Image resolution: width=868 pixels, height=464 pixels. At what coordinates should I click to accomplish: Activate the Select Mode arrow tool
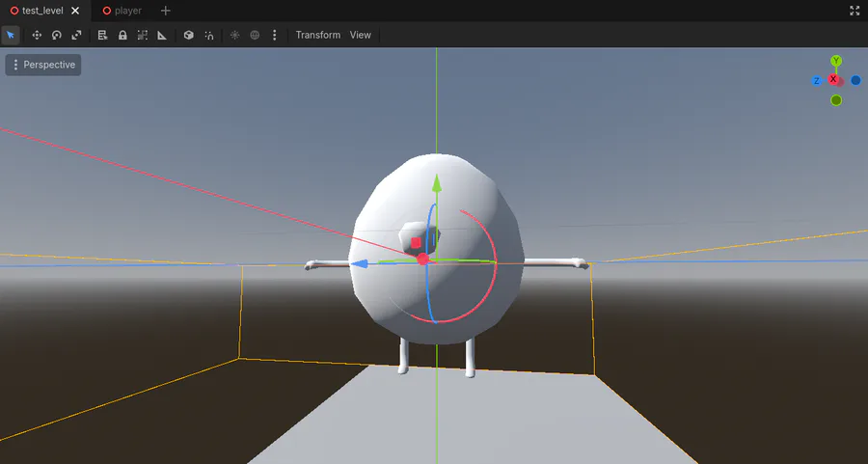coord(11,35)
